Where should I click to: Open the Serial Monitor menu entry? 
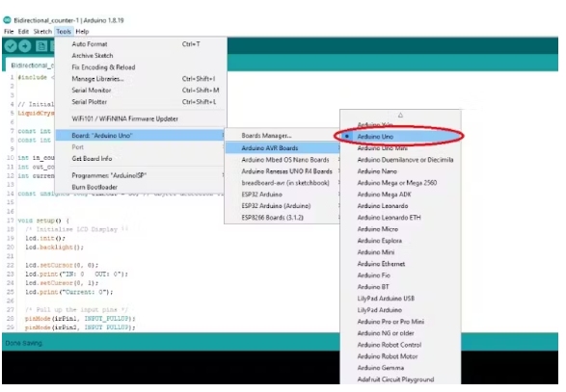tap(141, 91)
